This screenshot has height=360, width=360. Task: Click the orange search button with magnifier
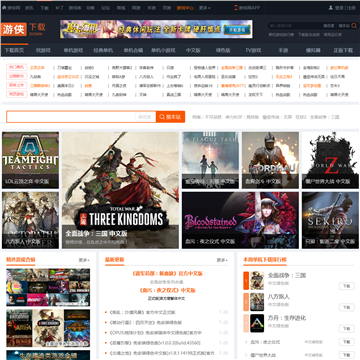pyautogui.click(x=170, y=117)
